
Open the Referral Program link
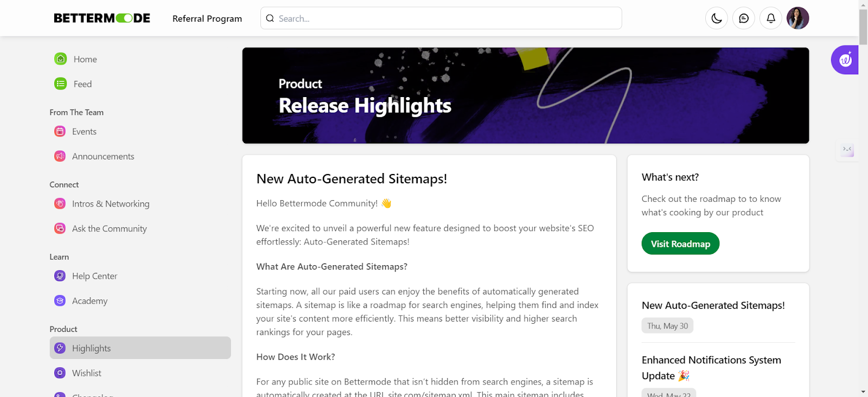207,18
